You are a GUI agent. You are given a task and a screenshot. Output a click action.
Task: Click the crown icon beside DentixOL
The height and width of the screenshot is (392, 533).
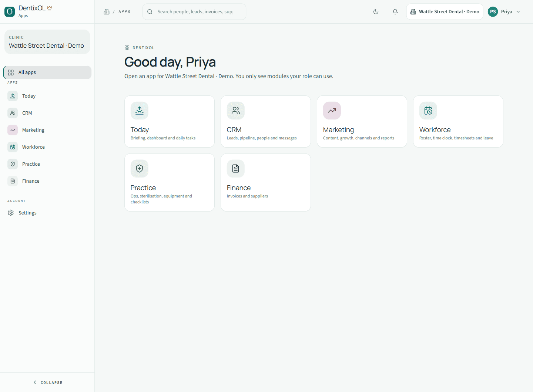click(50, 8)
